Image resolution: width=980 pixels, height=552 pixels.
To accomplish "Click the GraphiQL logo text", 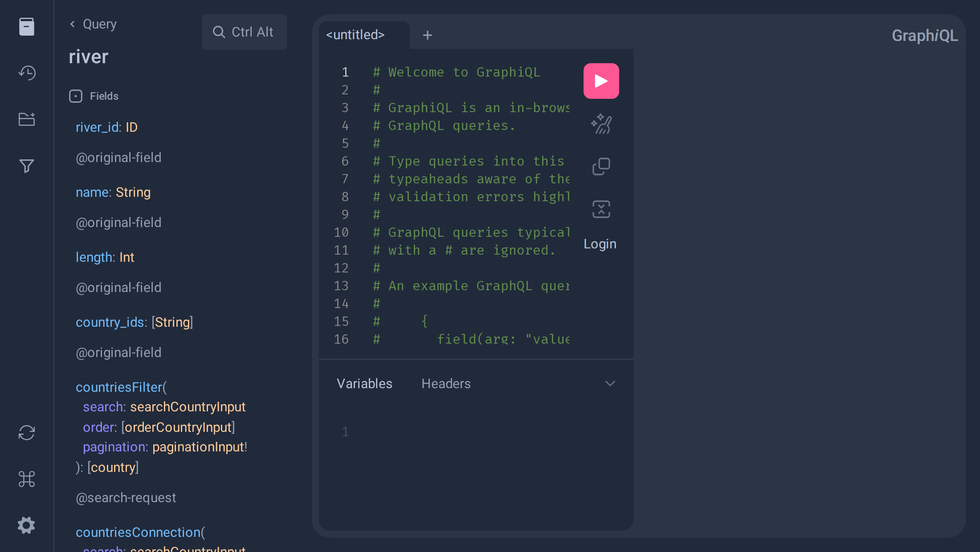I will pos(925,36).
